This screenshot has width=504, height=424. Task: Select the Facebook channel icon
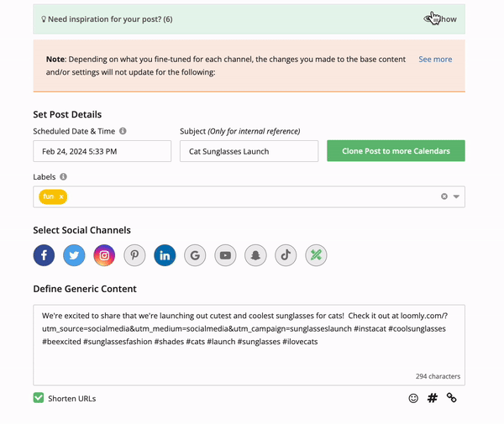coord(44,256)
